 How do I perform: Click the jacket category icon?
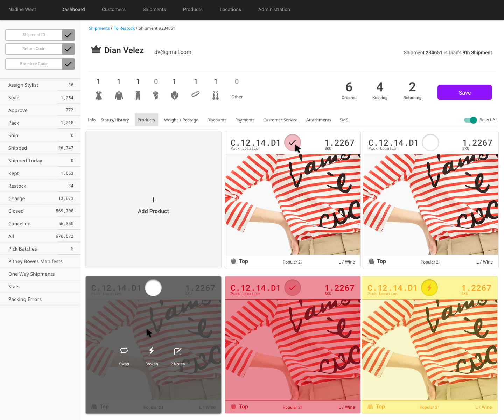pyautogui.click(x=119, y=96)
